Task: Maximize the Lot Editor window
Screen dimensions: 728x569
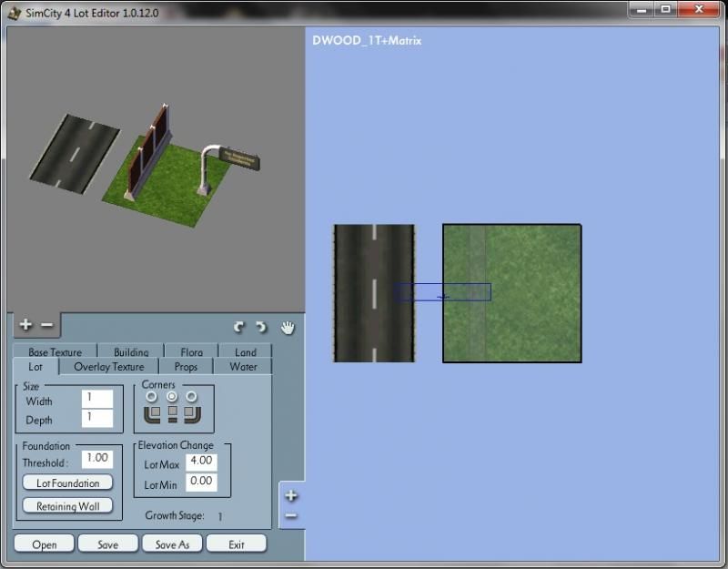Action: coord(666,10)
